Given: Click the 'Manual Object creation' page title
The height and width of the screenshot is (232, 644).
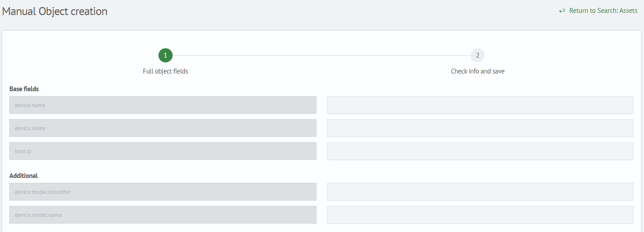Looking at the screenshot, I should point(55,12).
